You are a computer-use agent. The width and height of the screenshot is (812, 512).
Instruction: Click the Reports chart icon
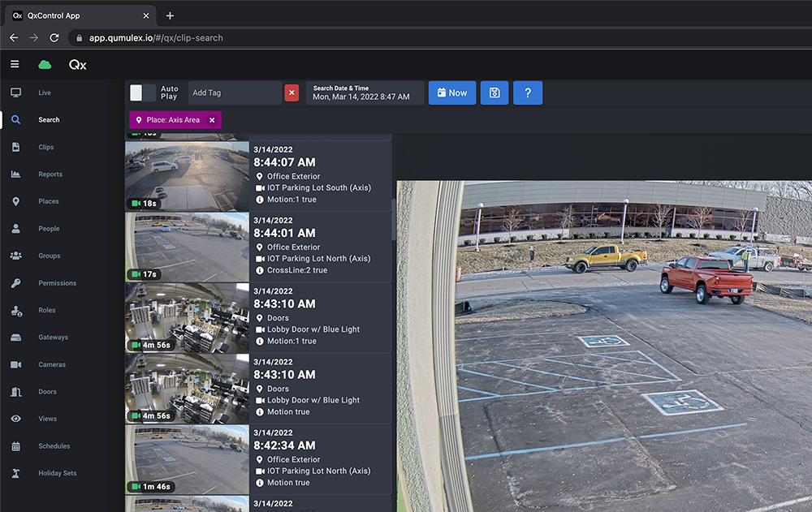pos(16,174)
